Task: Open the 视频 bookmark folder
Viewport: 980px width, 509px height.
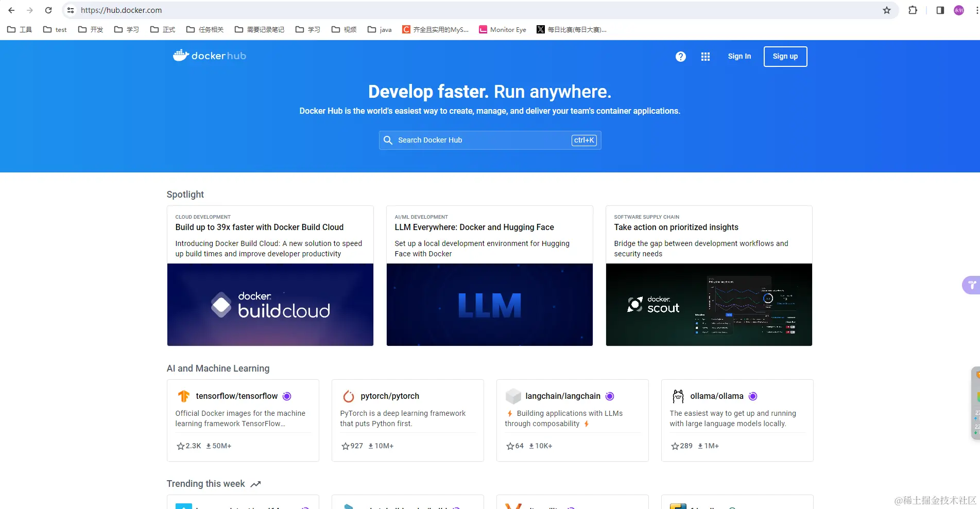Action: pyautogui.click(x=344, y=29)
